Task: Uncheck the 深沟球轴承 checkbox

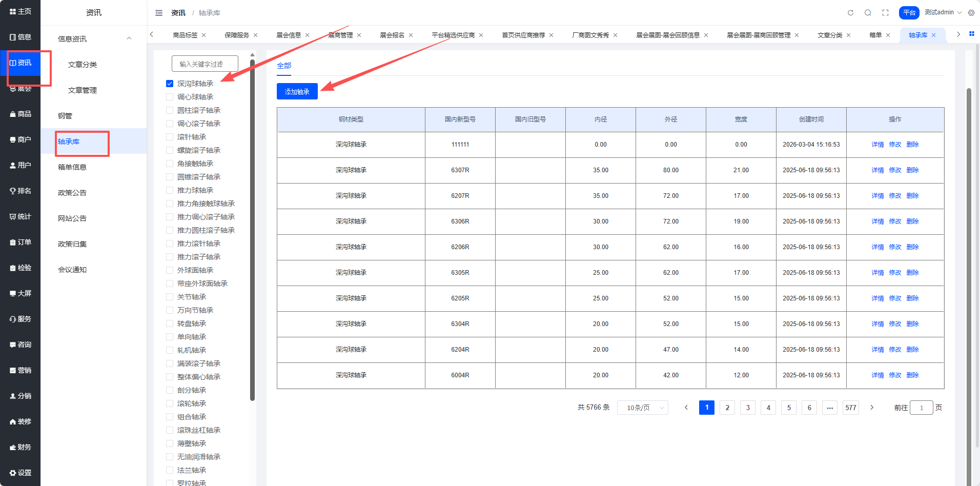Action: click(x=170, y=84)
